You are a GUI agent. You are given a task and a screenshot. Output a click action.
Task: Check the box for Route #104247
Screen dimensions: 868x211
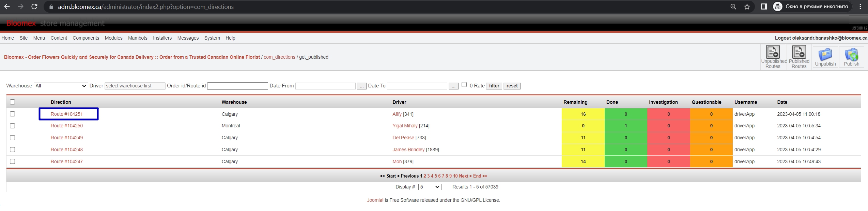pyautogui.click(x=13, y=161)
